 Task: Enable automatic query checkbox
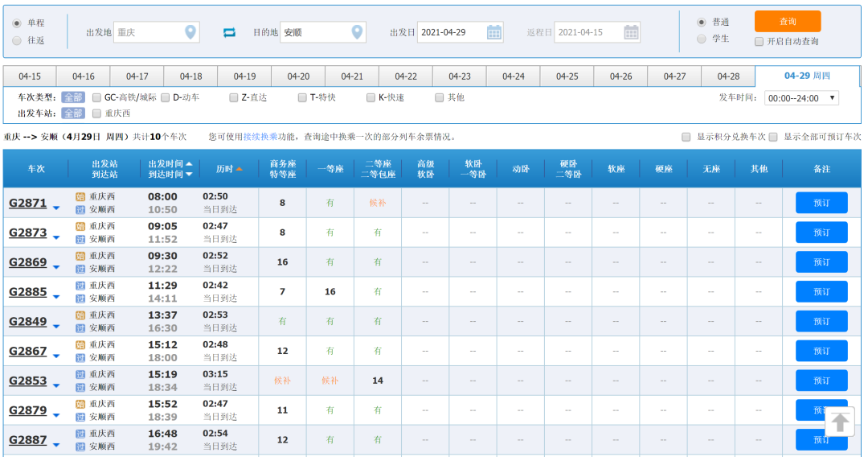tap(759, 42)
